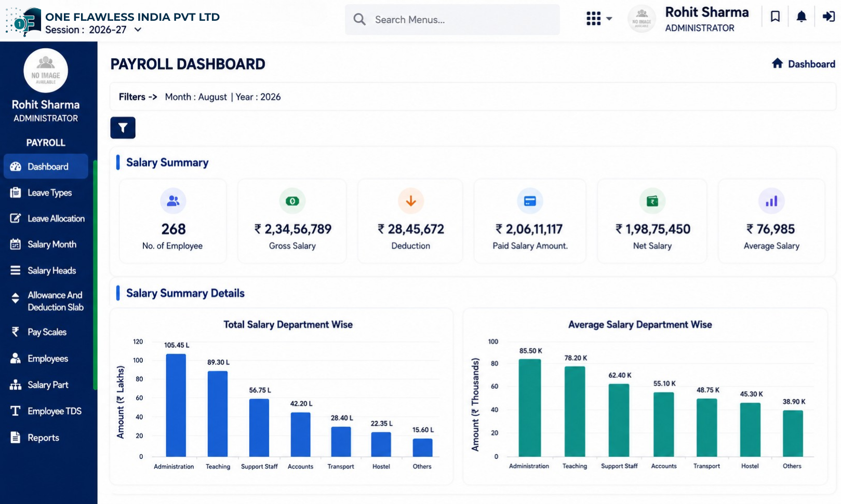Click the search magnifier icon
This screenshot has height=504, width=841.
359,20
